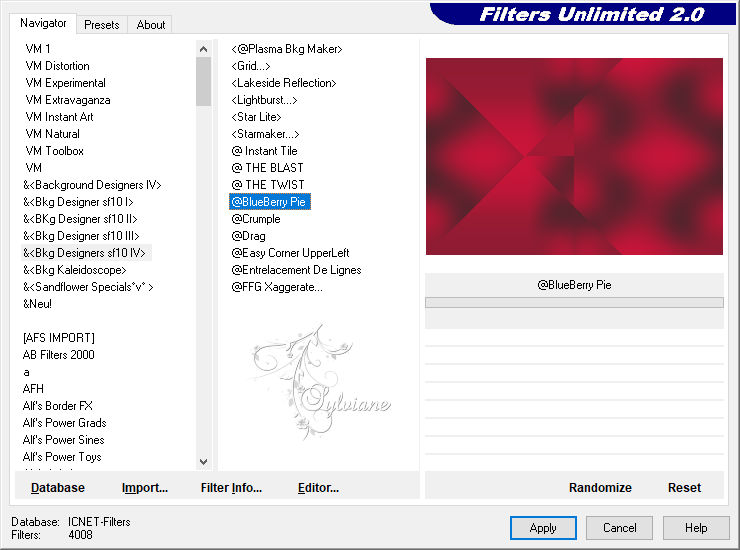Screen dimensions: 740x550
Task: Choose the <Grid...> filter
Action: 251,66
